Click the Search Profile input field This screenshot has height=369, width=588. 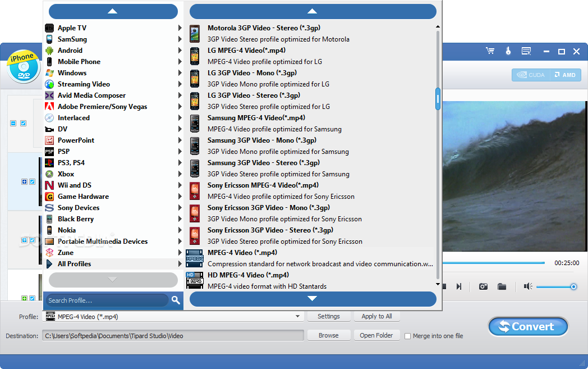[107, 300]
